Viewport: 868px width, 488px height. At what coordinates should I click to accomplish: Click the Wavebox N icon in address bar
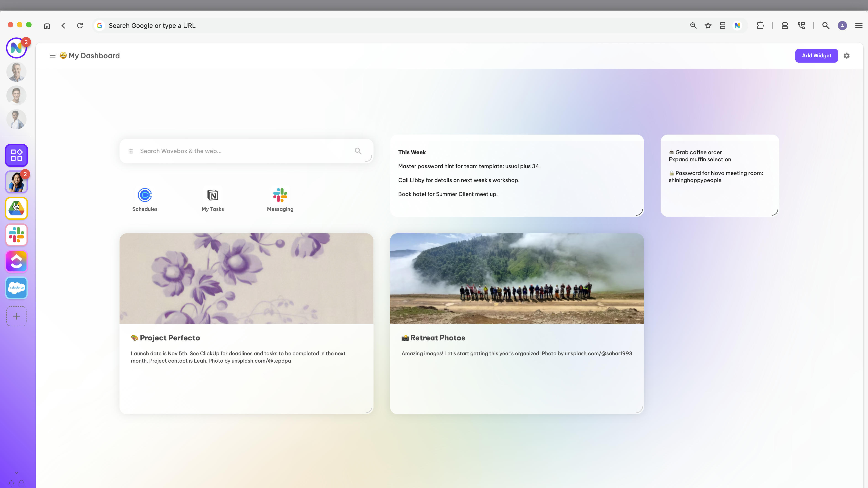737,26
